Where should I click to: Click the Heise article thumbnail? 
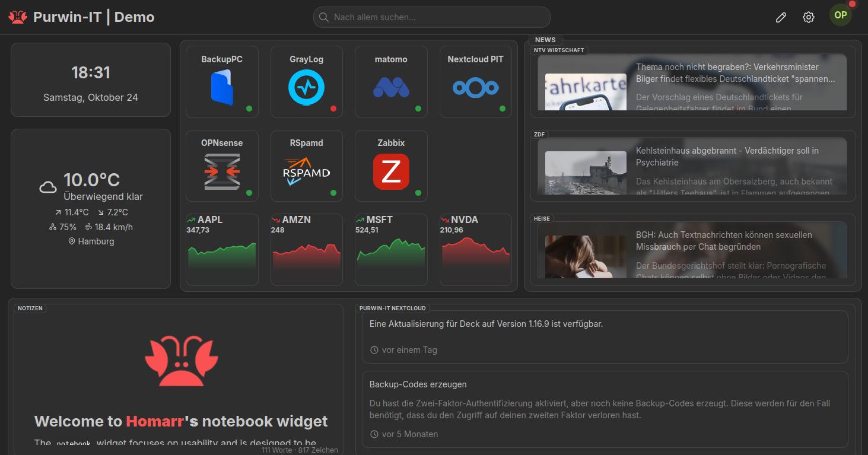(586, 257)
